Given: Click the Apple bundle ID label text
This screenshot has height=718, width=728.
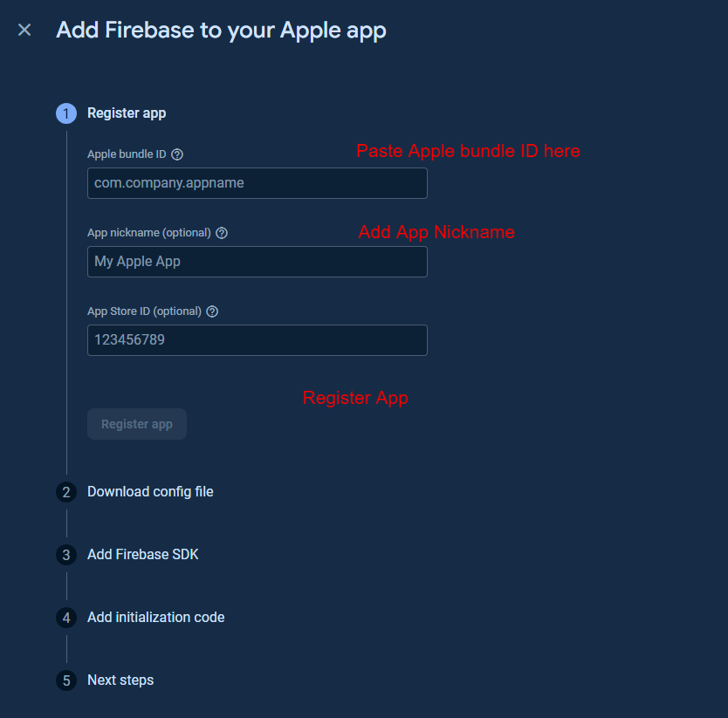Looking at the screenshot, I should click(x=127, y=154).
